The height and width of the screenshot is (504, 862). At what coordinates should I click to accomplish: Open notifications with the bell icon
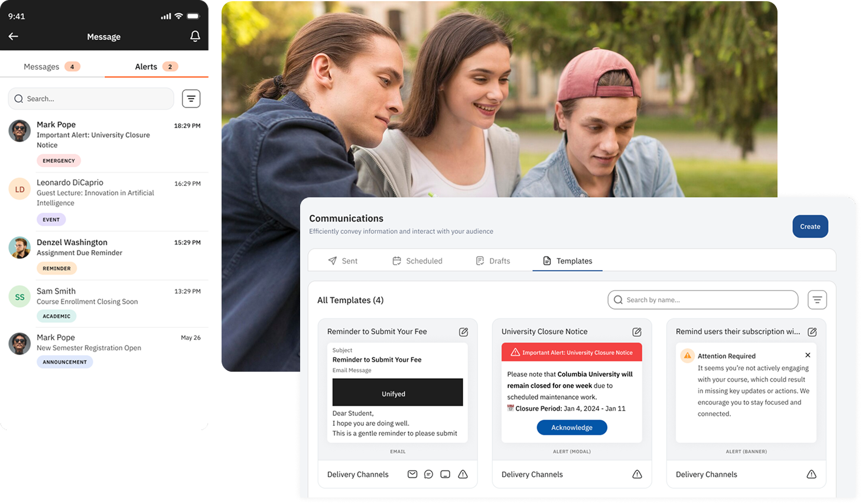[x=195, y=37]
